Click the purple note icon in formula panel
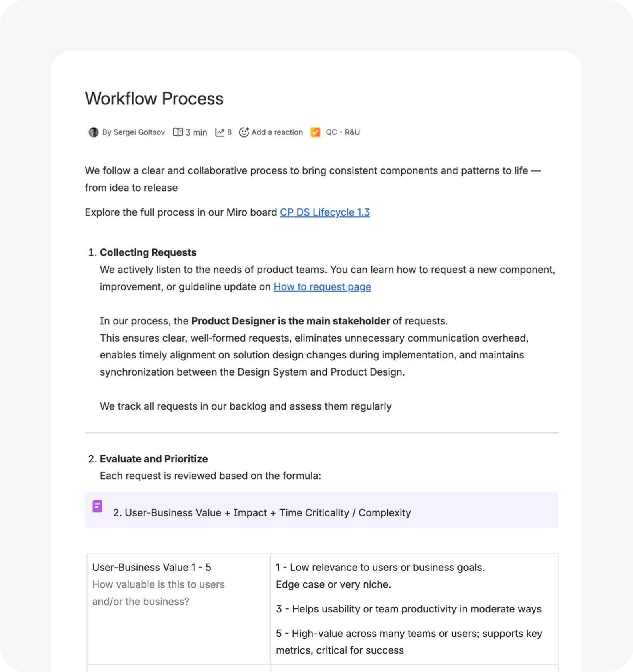The image size is (633, 672). [x=97, y=506]
